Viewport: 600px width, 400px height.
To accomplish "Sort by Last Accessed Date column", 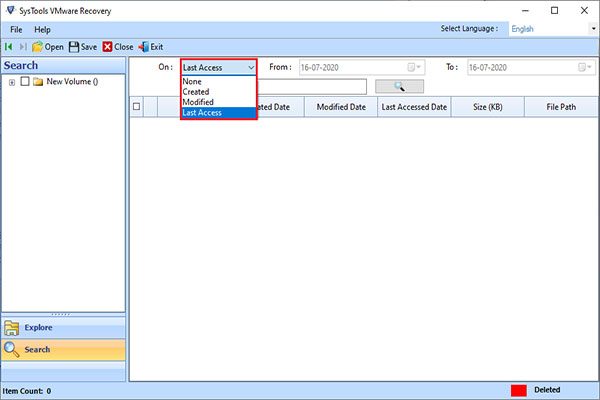I will 414,107.
